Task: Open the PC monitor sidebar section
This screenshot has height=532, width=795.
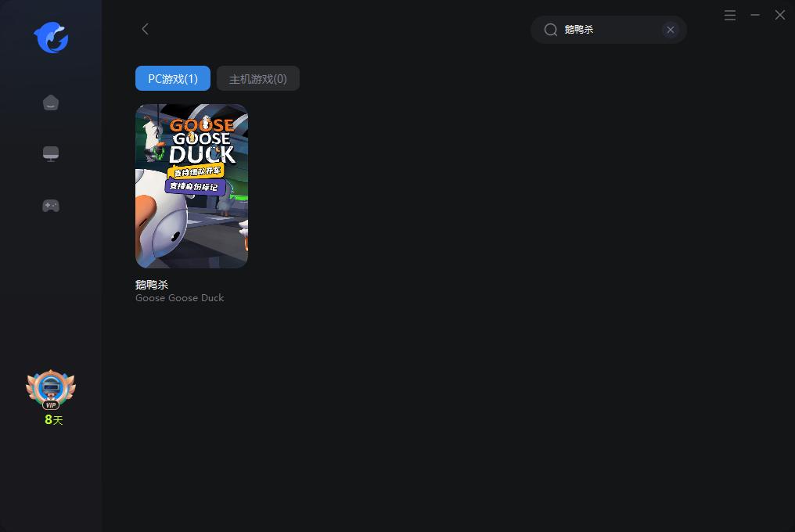Action: tap(51, 153)
